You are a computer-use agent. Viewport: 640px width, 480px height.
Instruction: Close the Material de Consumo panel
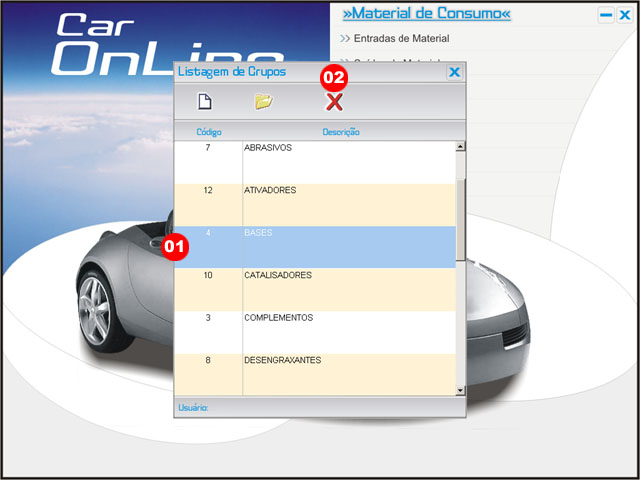click(625, 15)
